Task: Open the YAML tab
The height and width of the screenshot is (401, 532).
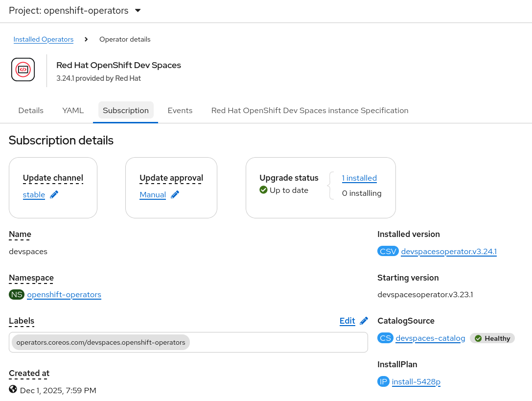Action: pyautogui.click(x=73, y=111)
